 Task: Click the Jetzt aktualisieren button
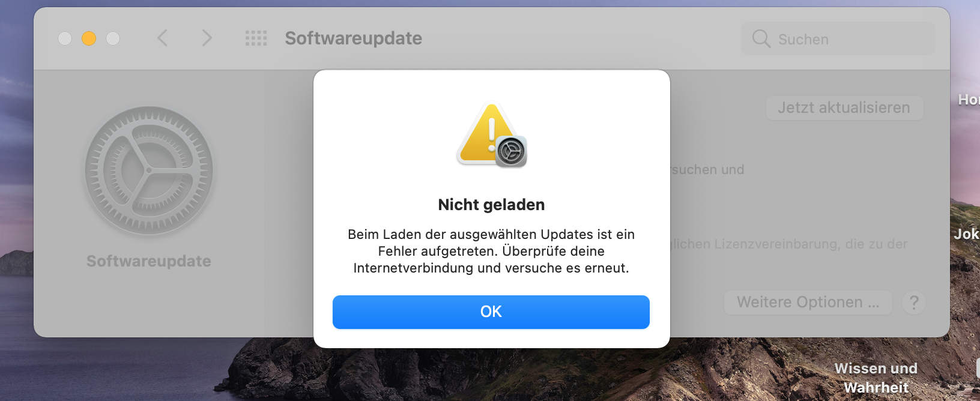(x=844, y=107)
